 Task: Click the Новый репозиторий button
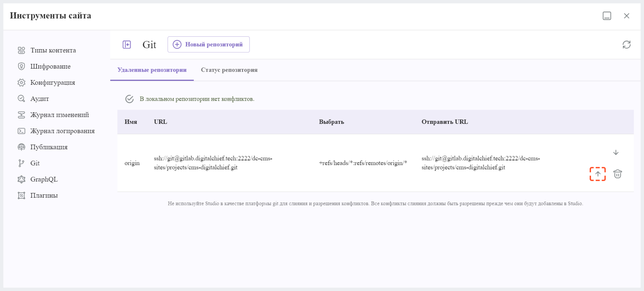coord(208,44)
